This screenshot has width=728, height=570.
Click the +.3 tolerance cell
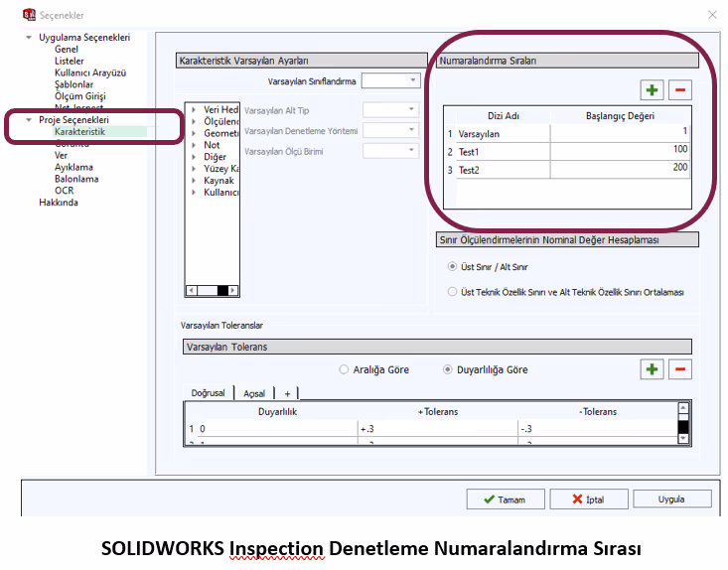(438, 429)
